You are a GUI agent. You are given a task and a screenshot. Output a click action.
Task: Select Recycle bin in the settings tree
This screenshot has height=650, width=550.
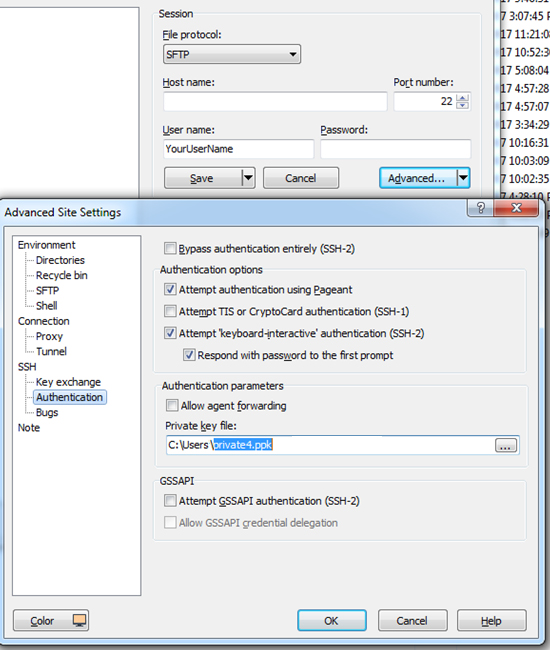point(61,275)
